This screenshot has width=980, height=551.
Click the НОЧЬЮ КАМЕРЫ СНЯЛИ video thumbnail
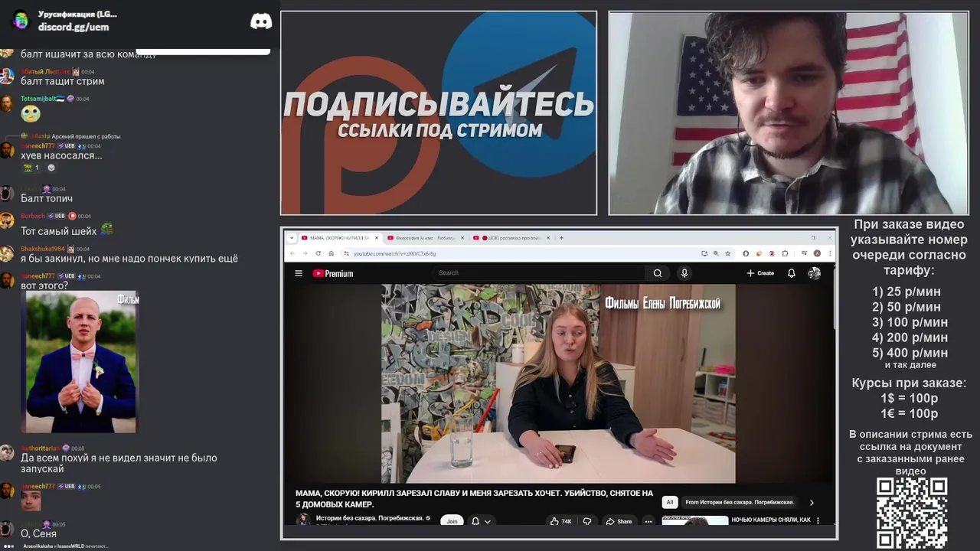click(695, 520)
